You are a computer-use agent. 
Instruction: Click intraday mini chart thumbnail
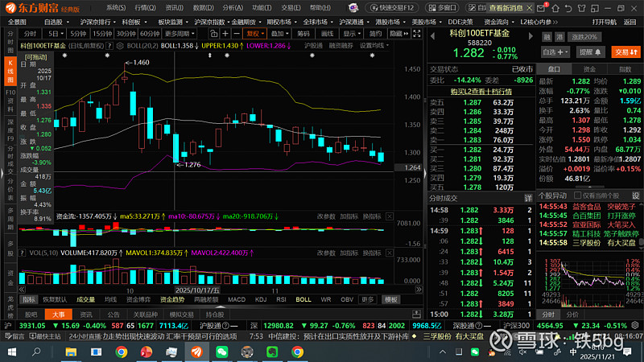coord(589,282)
